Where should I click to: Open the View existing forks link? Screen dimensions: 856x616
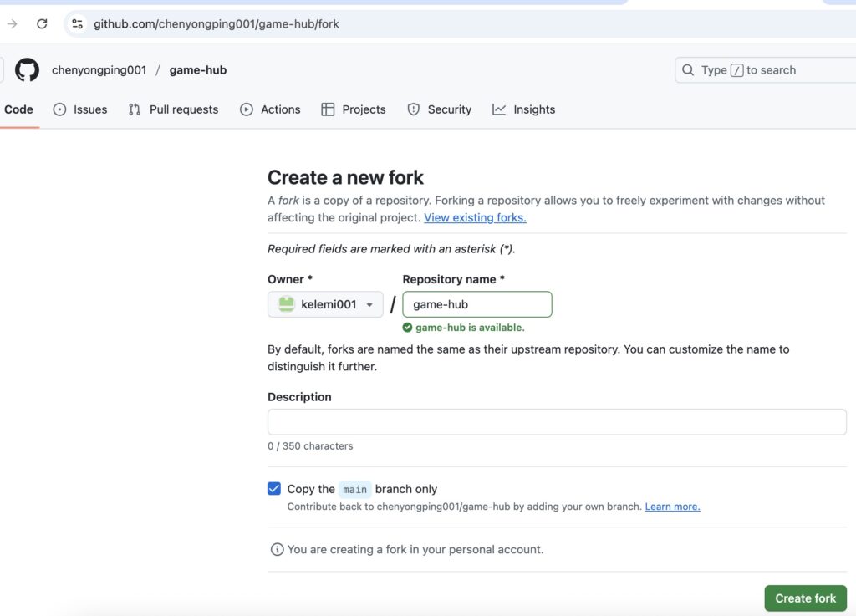click(475, 217)
